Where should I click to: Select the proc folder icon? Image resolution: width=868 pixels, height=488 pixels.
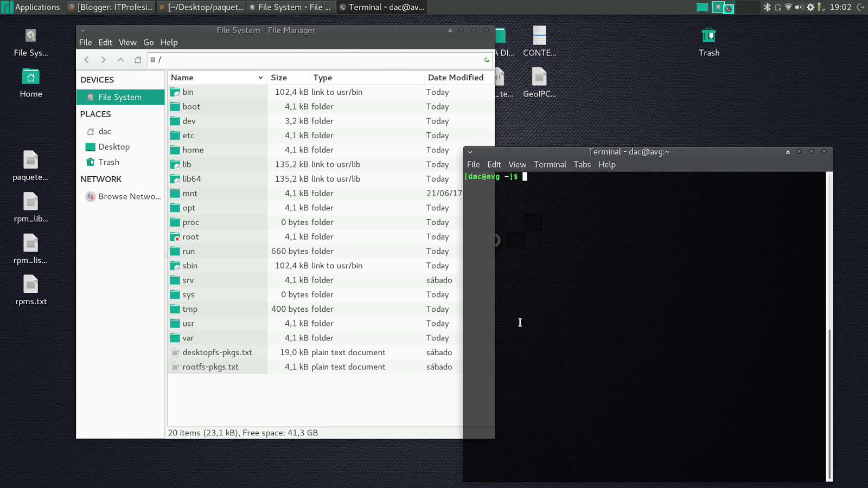coord(175,222)
